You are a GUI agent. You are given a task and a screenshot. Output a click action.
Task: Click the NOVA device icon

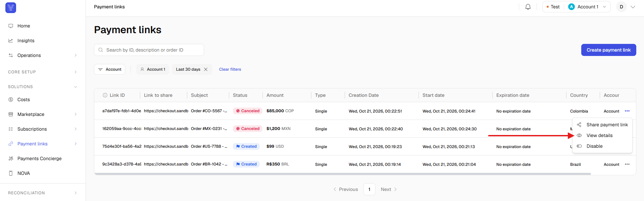(x=11, y=173)
